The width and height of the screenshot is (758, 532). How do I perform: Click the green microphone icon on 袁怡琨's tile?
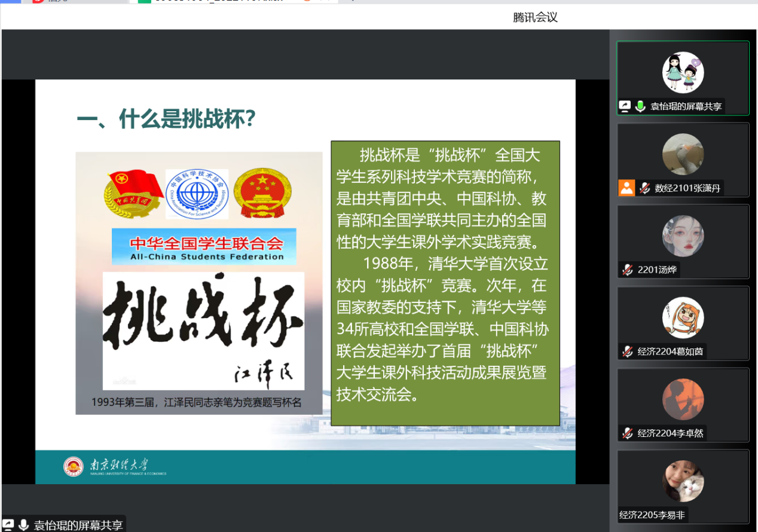640,106
